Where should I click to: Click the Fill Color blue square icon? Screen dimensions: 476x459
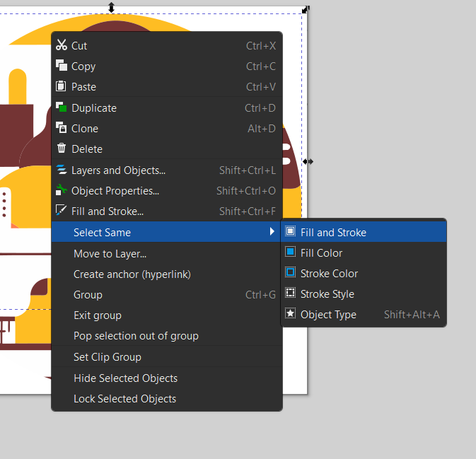click(x=290, y=252)
